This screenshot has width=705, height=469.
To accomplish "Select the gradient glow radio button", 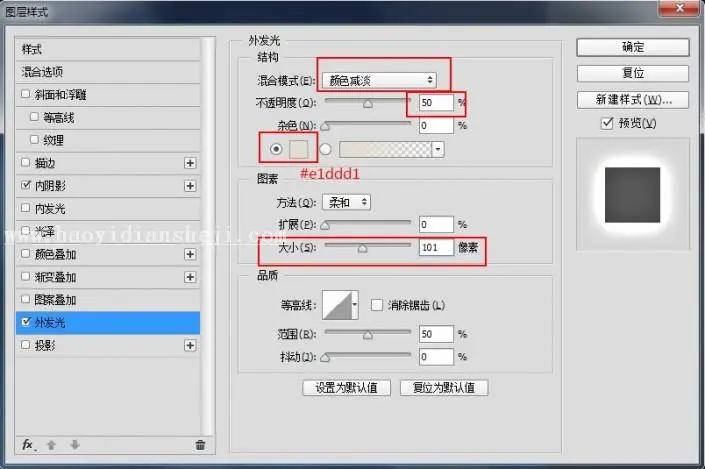I will (x=325, y=149).
